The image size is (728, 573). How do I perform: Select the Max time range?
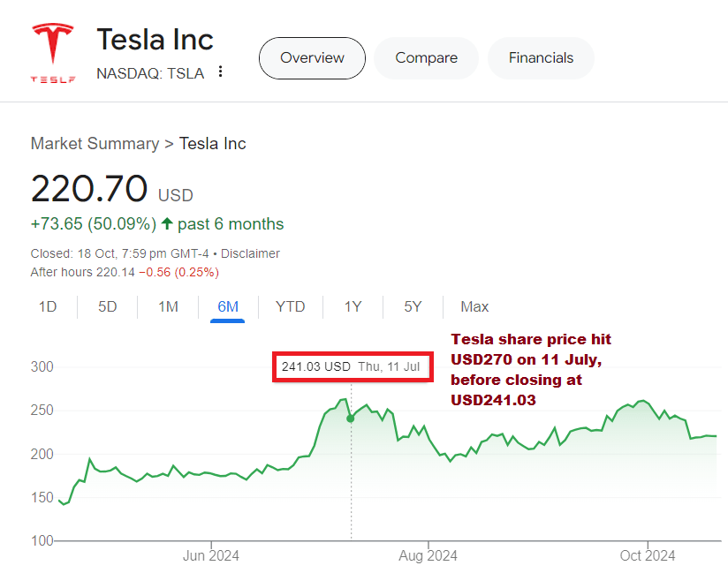(474, 307)
